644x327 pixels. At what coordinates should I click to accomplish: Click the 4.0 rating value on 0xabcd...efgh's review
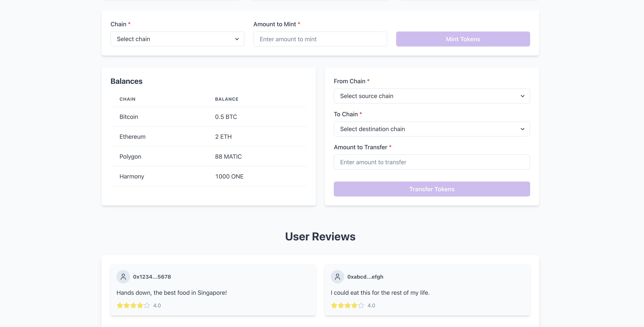[371, 305]
